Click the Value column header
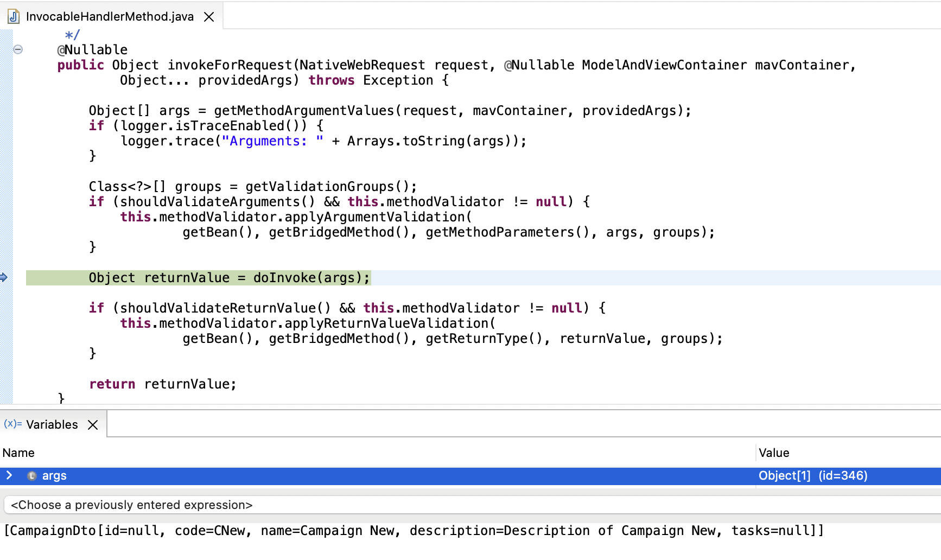The height and width of the screenshot is (560, 941). click(x=774, y=453)
